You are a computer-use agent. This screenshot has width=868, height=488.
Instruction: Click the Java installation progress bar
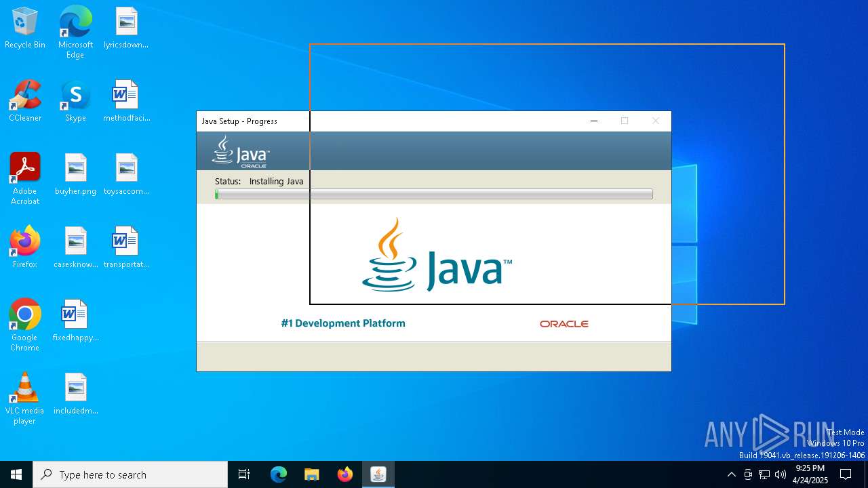(x=434, y=194)
